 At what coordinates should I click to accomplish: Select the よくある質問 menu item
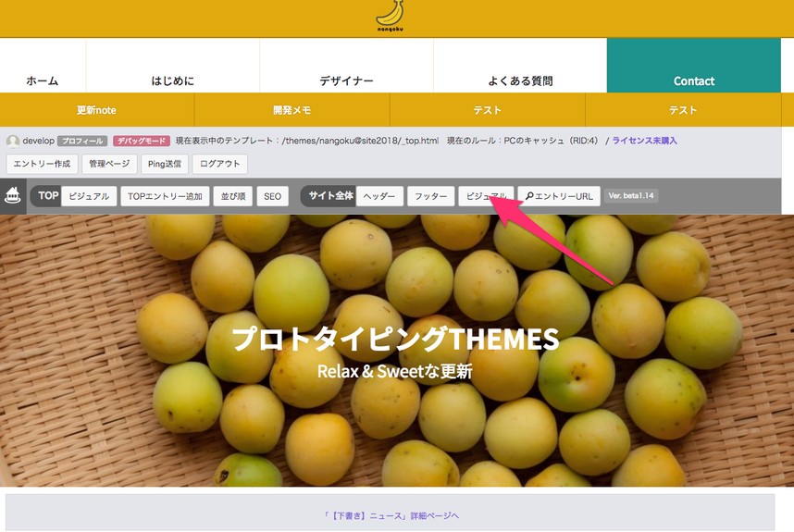520,80
